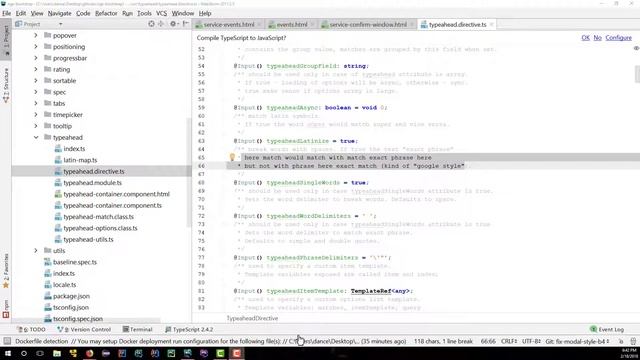Open the Windows Start menu
This screenshot has width=640, height=360.
click(8, 353)
